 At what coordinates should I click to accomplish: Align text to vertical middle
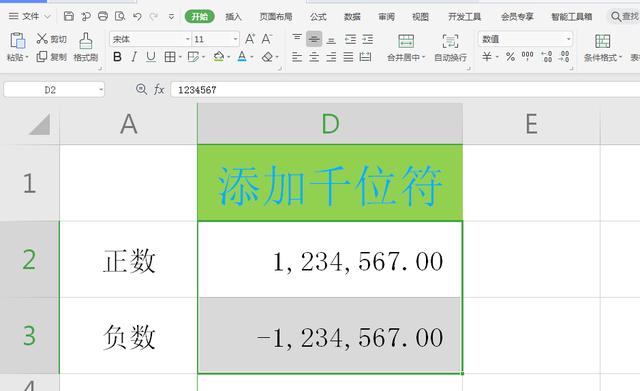[x=314, y=39]
